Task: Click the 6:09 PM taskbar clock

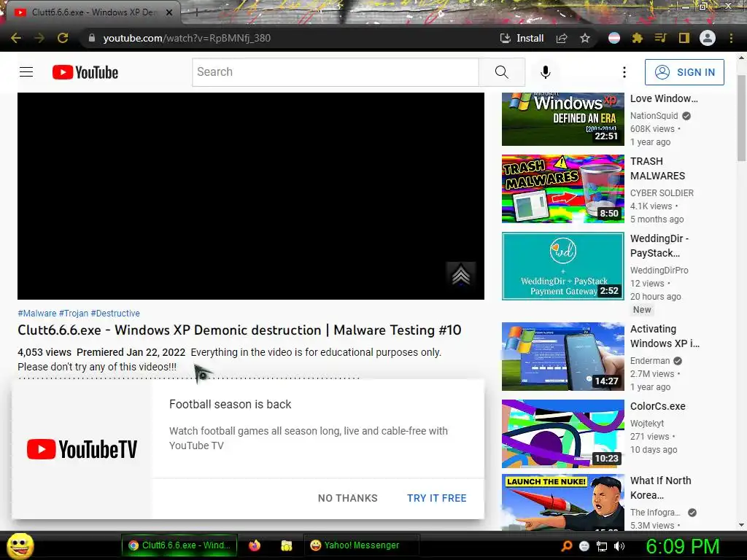Action: (x=682, y=546)
